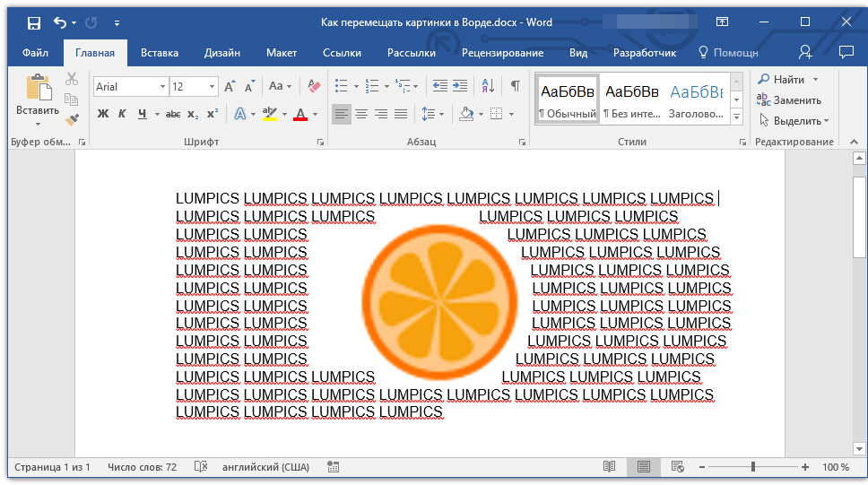The width and height of the screenshot is (868, 485).
Task: Open the undo history dropdown arrow
Action: click(74, 23)
